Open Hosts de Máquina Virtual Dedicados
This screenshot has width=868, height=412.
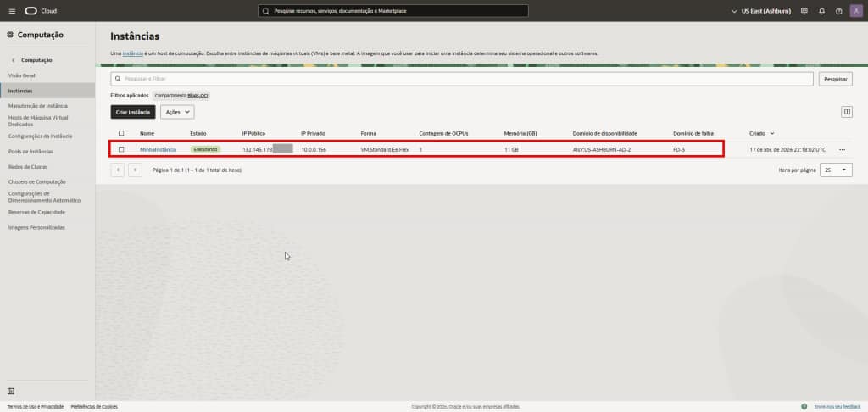tap(38, 120)
